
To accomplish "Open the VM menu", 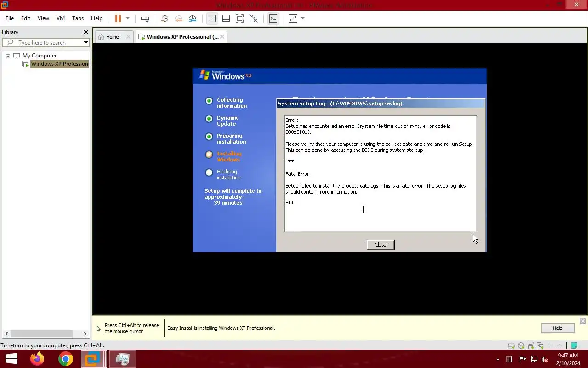I will click(61, 18).
